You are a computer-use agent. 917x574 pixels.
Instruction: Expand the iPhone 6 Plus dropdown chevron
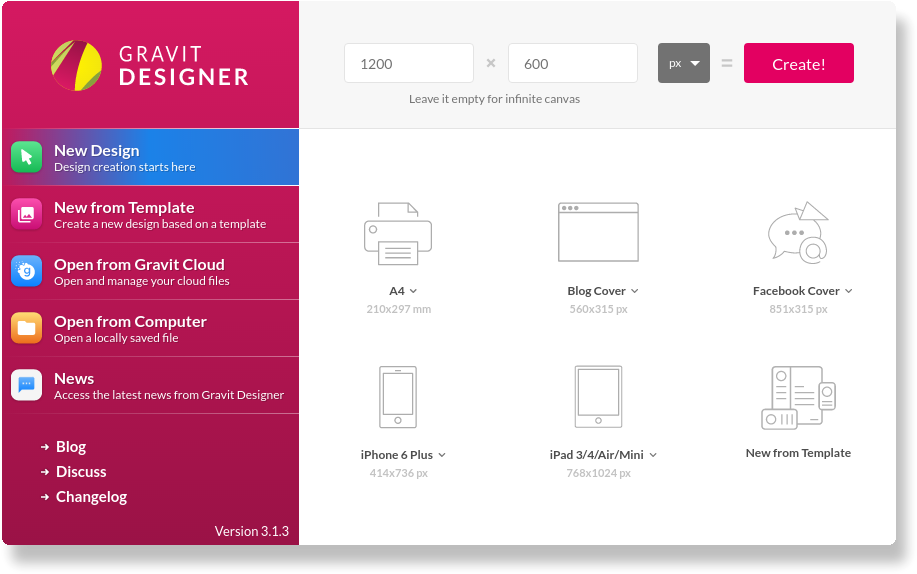point(442,455)
